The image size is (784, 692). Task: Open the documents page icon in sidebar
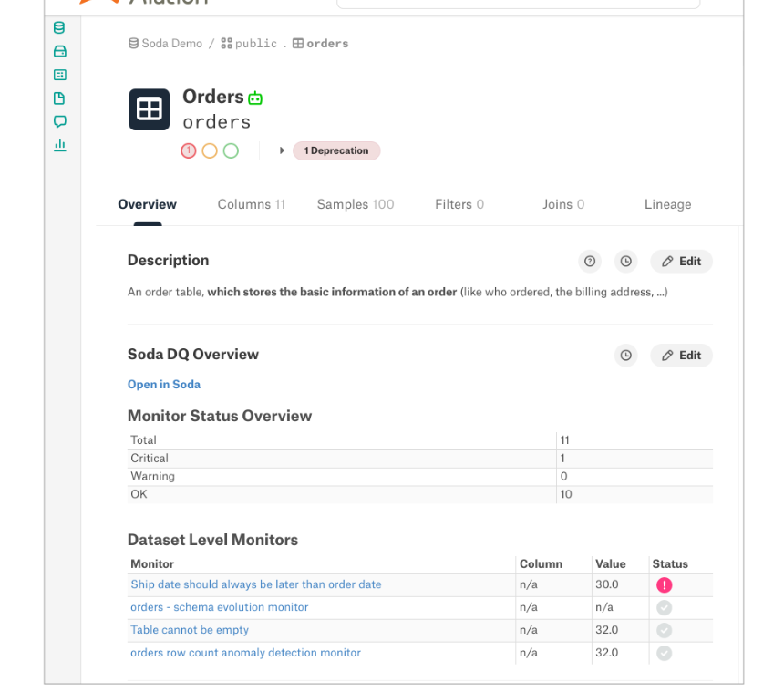(59, 98)
